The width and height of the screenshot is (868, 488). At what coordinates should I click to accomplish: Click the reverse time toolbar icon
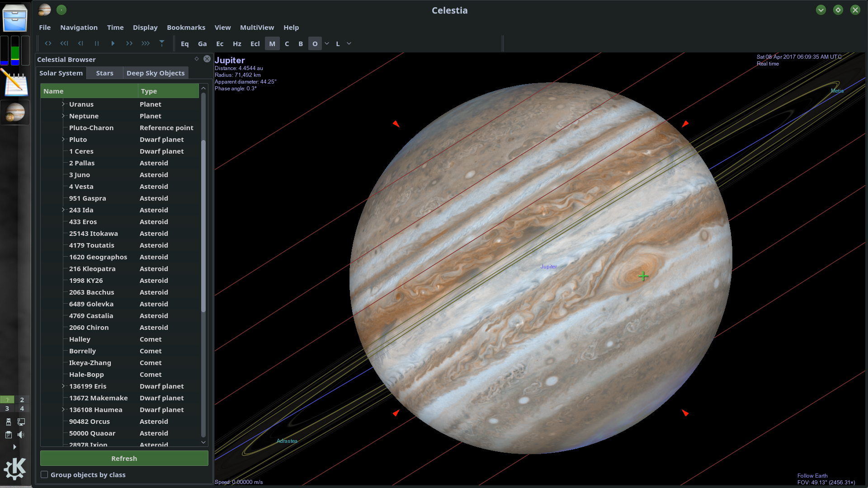[x=48, y=43]
